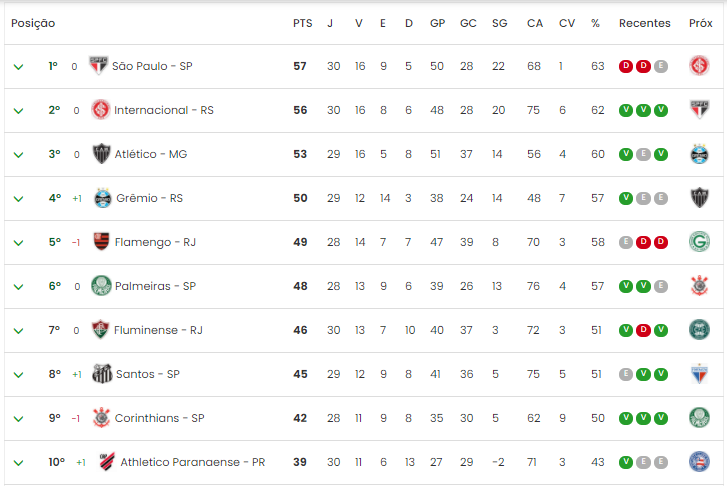
Task: Click São Paulo's first red D result badge
Action: [x=626, y=66]
